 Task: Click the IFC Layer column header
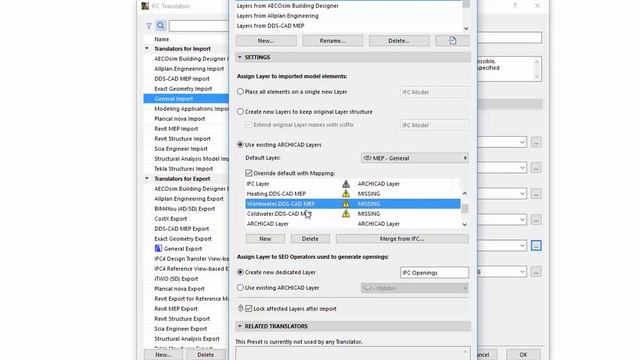(x=258, y=184)
